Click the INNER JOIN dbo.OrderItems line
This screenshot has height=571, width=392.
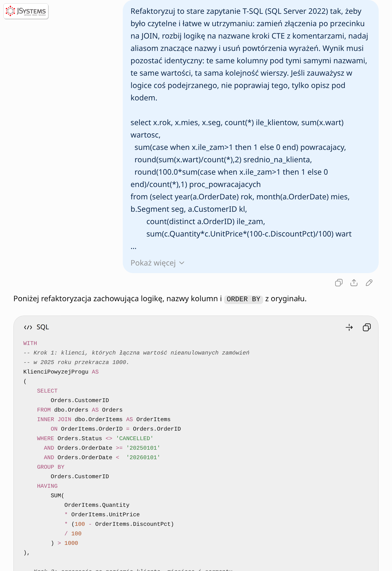104,419
